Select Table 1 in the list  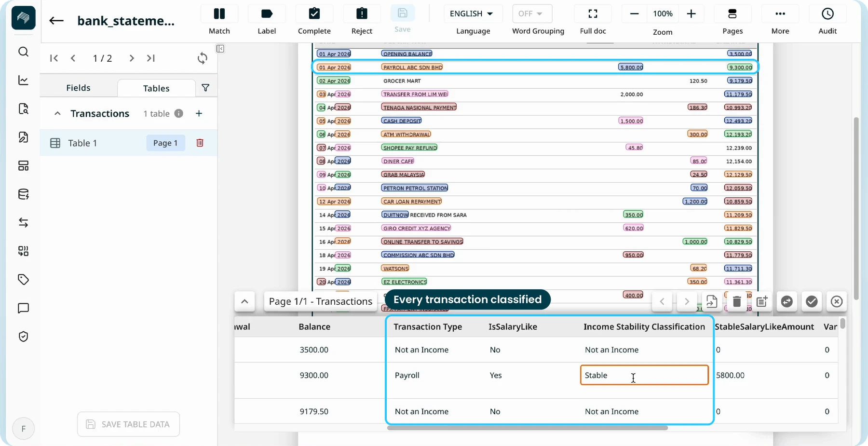pos(128,143)
